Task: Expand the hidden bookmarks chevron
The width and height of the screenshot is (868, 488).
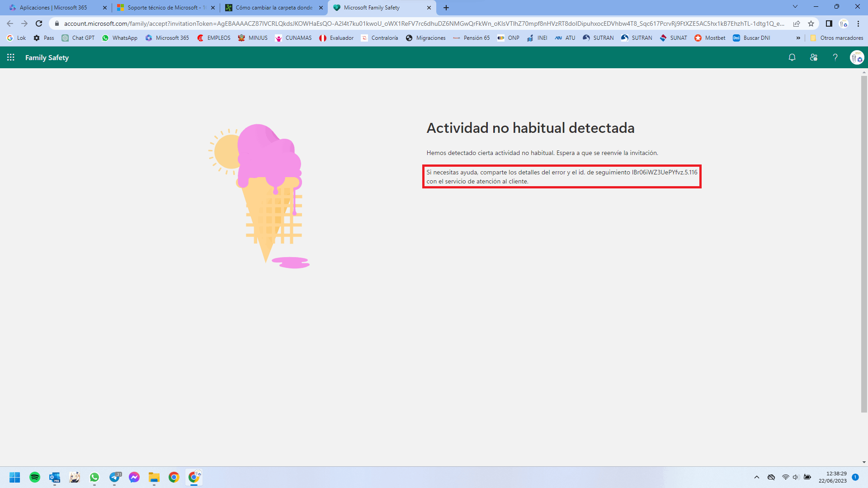Action: 798,38
